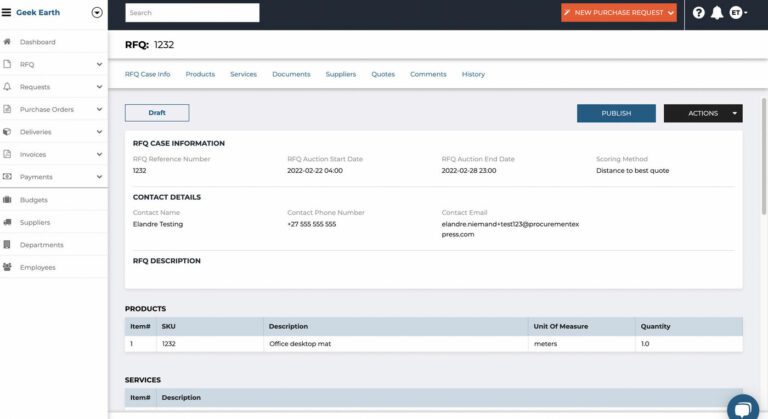Click the Dashboard home icon
The width and height of the screenshot is (768, 419).
[7, 42]
